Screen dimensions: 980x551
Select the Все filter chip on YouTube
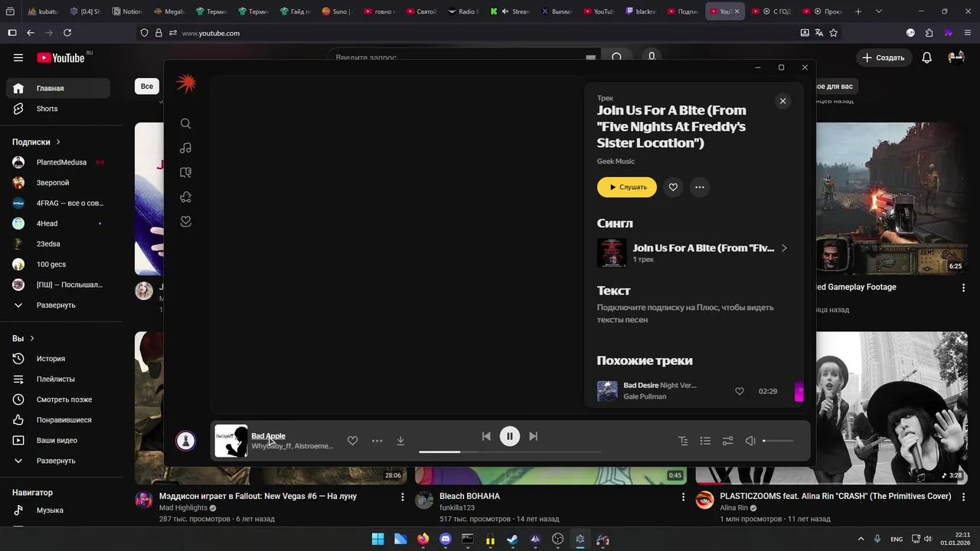(147, 86)
